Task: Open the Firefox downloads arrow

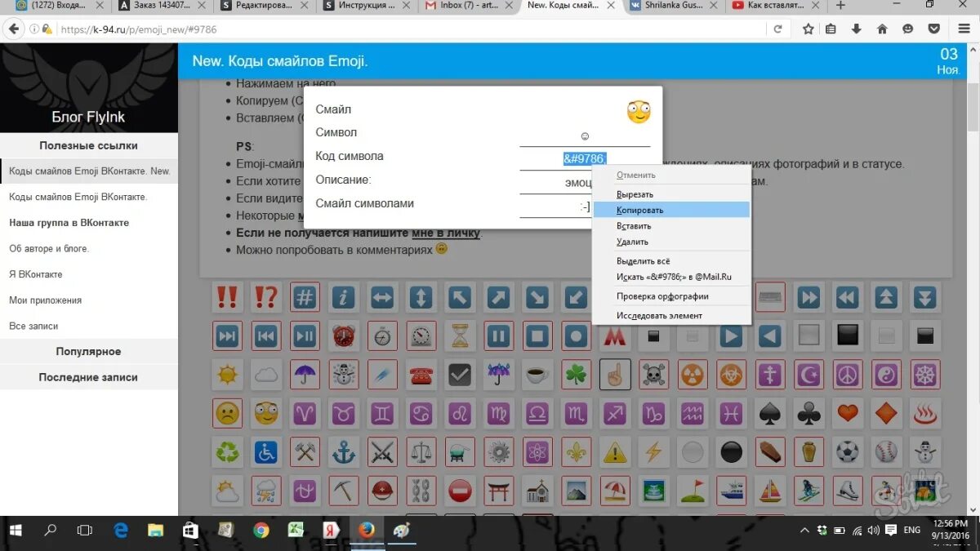Action: coord(857,29)
